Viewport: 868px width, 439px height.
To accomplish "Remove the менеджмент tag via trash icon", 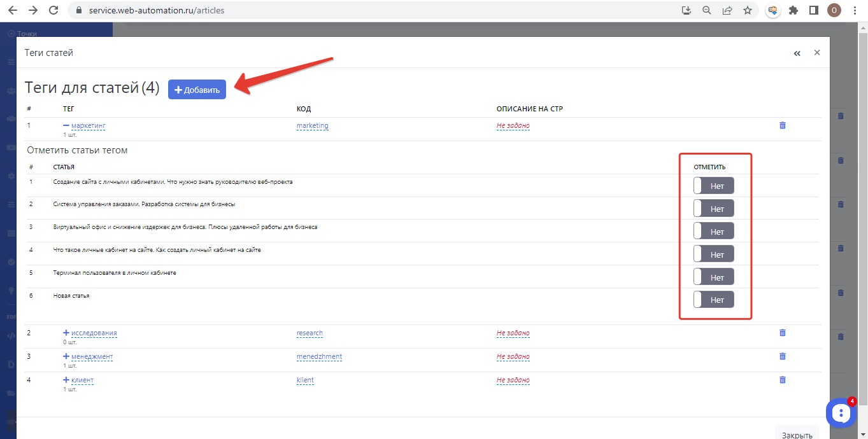I will pyautogui.click(x=782, y=356).
